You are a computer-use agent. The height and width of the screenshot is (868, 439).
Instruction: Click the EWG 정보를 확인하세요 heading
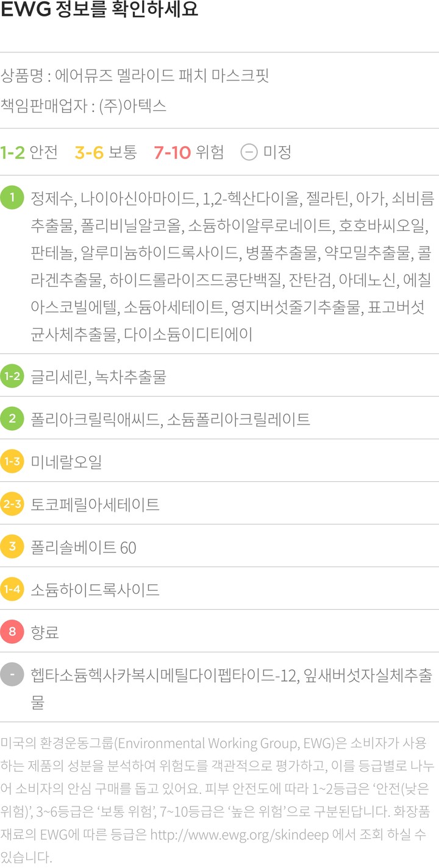[x=99, y=12]
